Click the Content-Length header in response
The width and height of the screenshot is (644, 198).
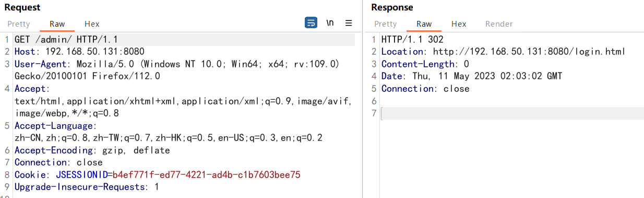[x=425, y=64]
